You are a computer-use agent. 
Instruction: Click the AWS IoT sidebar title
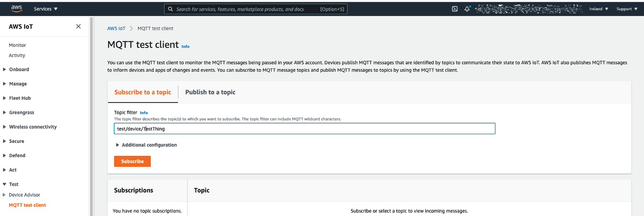tap(21, 27)
